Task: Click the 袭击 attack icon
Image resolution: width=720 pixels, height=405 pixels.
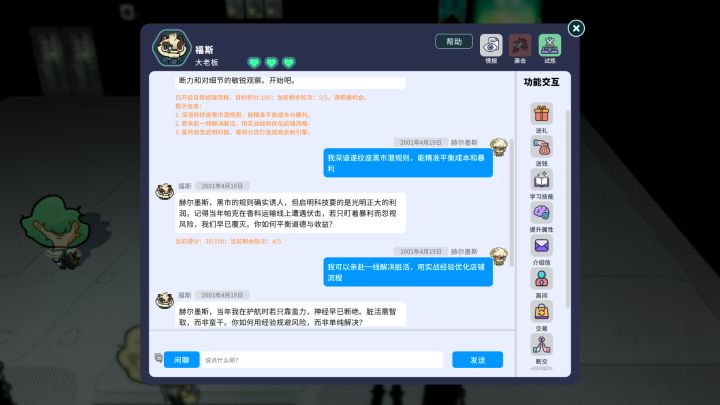Action: (520, 45)
